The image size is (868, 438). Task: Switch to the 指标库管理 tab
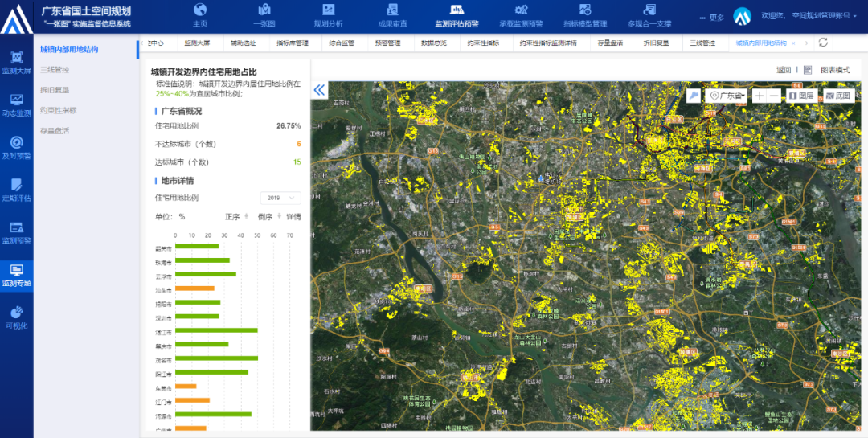[x=293, y=43]
